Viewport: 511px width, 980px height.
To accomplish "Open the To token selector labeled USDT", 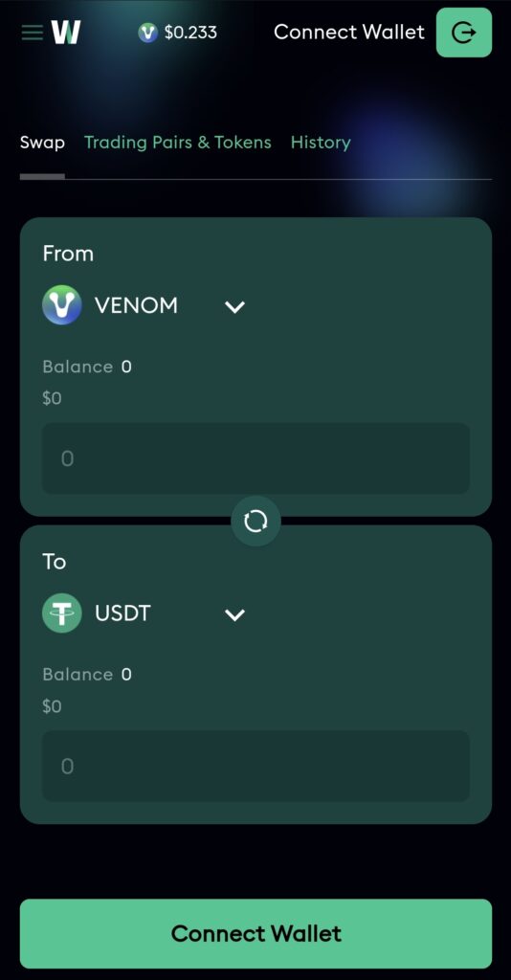I will point(144,613).
